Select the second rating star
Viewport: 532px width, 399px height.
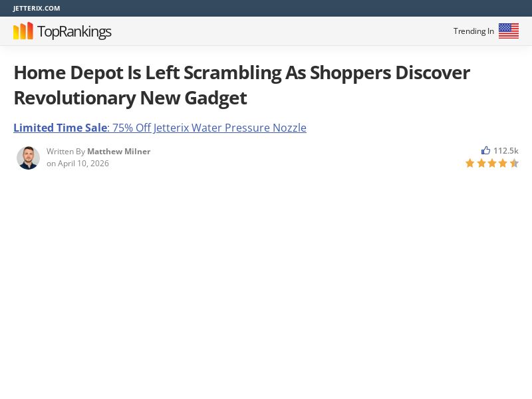coord(481,163)
